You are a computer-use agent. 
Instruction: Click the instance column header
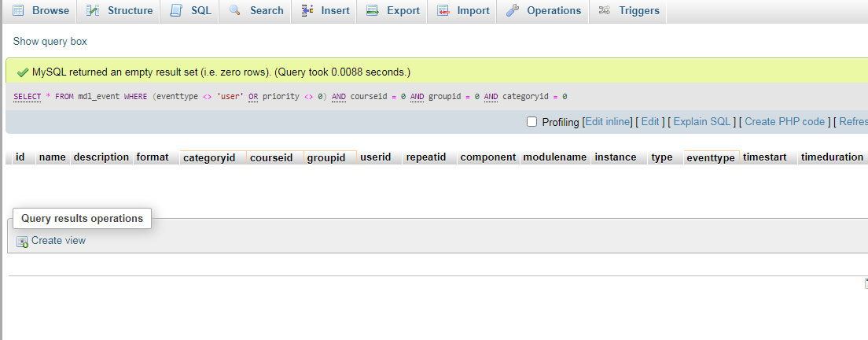616,157
